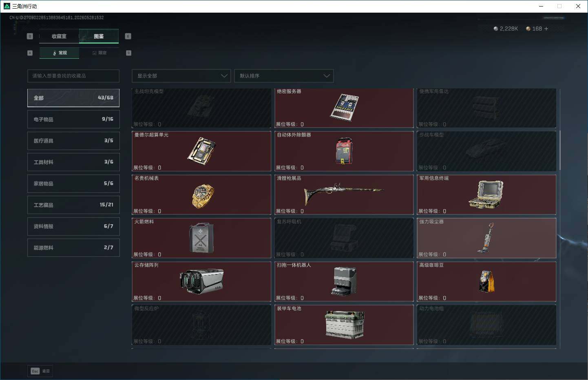Select the 工艺藏品 15/21 category

coord(73,205)
